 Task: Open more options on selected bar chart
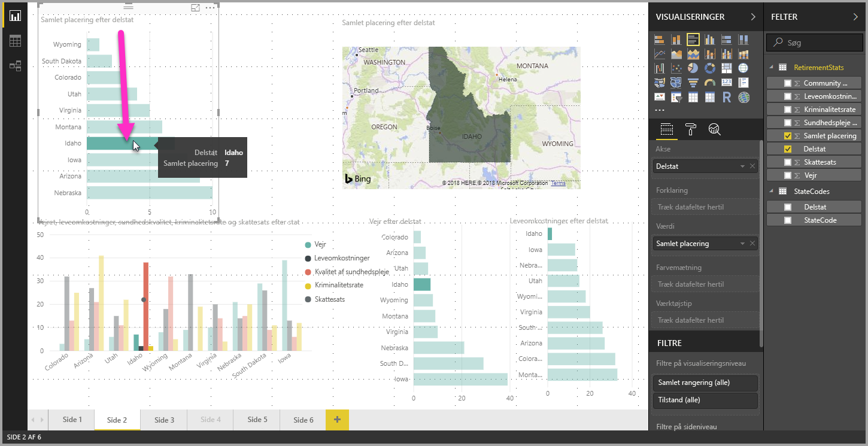click(210, 8)
